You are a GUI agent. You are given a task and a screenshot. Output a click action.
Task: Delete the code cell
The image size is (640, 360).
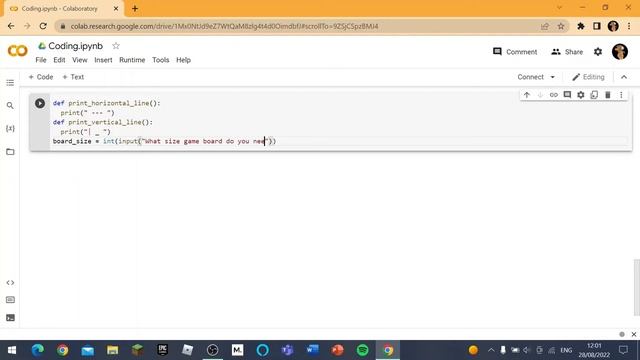[x=607, y=95]
